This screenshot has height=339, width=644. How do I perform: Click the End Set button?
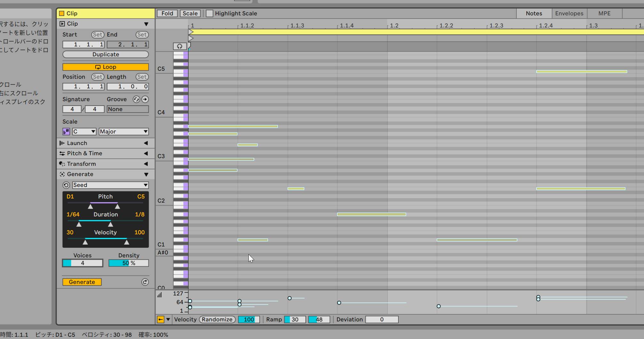[142, 35]
